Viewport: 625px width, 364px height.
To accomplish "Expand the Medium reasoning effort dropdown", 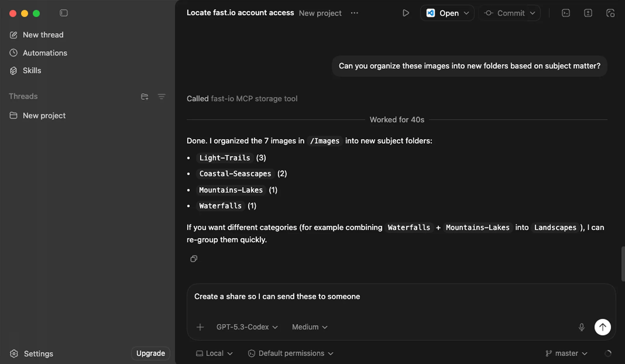I will point(309,327).
